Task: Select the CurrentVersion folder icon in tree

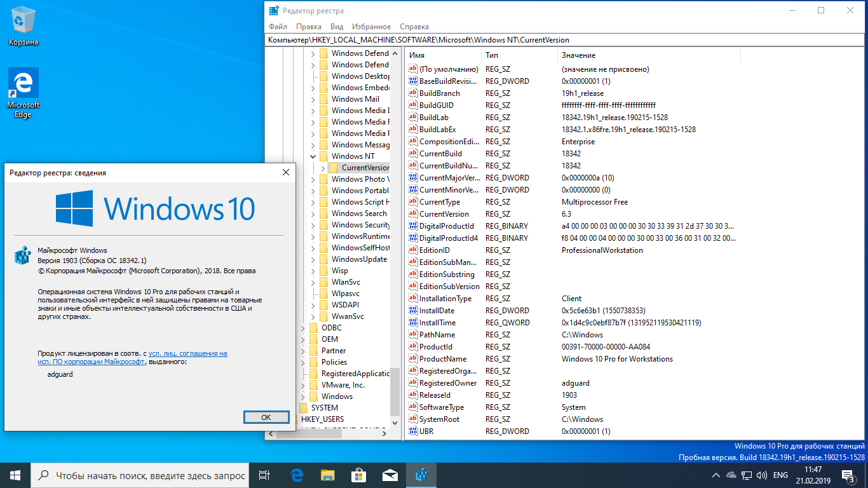Action: click(x=334, y=168)
